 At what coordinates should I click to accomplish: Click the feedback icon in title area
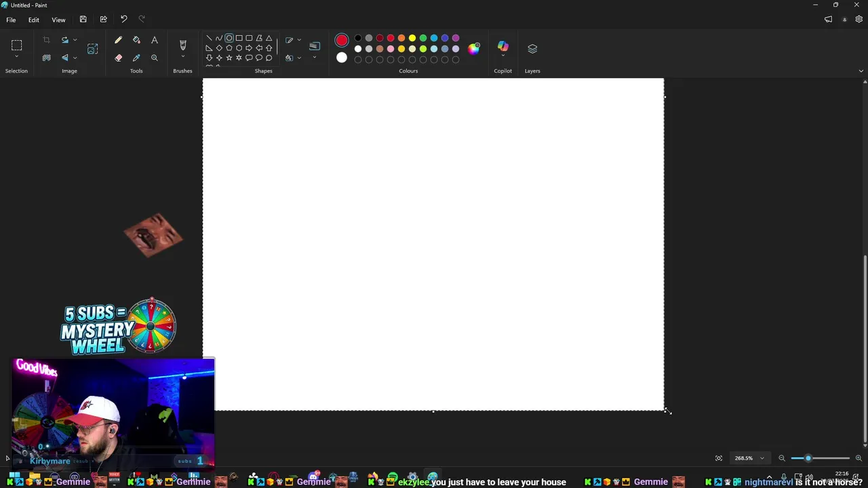pyautogui.click(x=828, y=20)
